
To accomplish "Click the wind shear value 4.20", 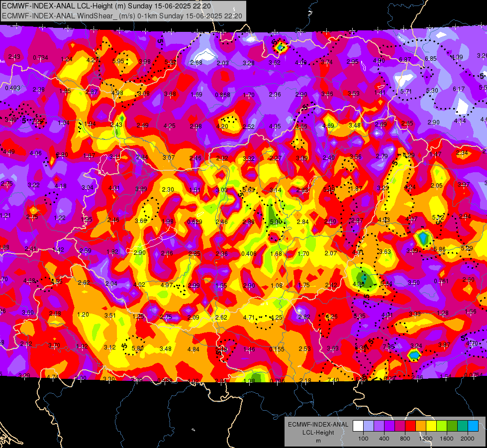I will 222,126.
